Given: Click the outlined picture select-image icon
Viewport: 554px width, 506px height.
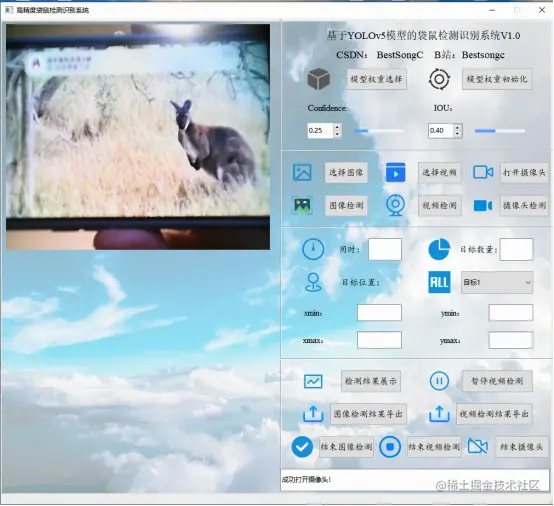Looking at the screenshot, I should point(302,172).
